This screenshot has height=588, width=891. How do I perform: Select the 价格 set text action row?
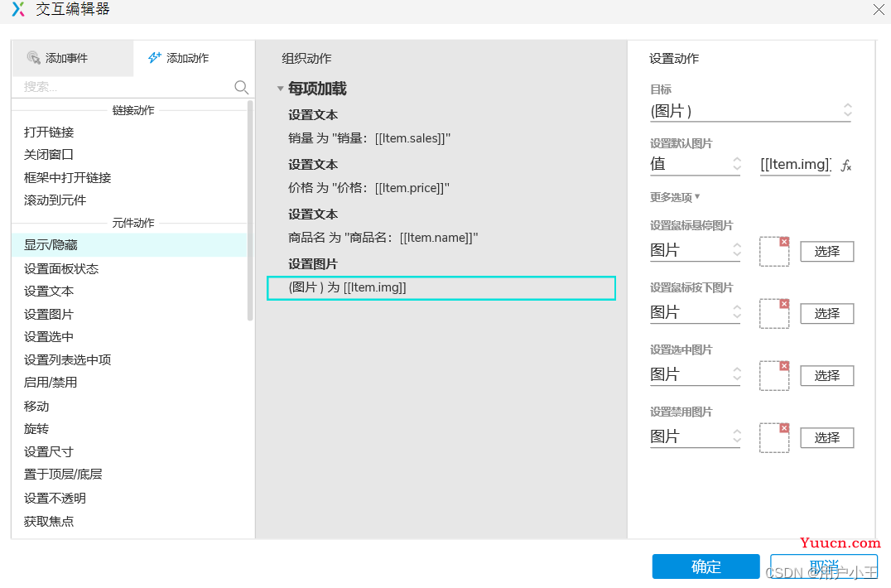click(368, 187)
